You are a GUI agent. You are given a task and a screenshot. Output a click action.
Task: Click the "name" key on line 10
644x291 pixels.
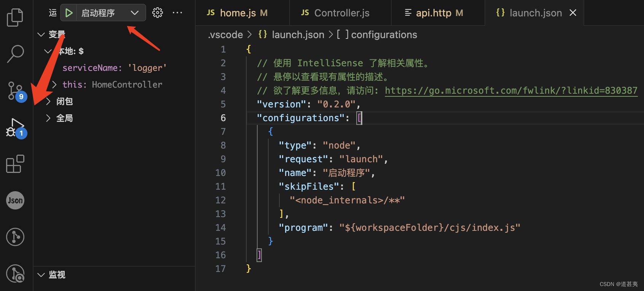click(295, 173)
